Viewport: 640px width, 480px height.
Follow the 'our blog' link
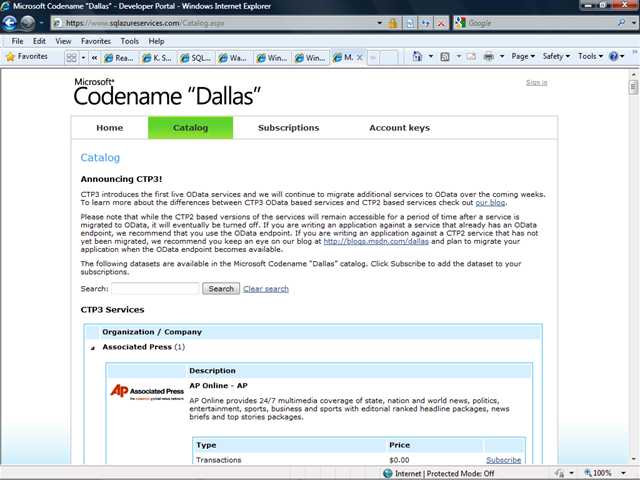(x=490, y=202)
